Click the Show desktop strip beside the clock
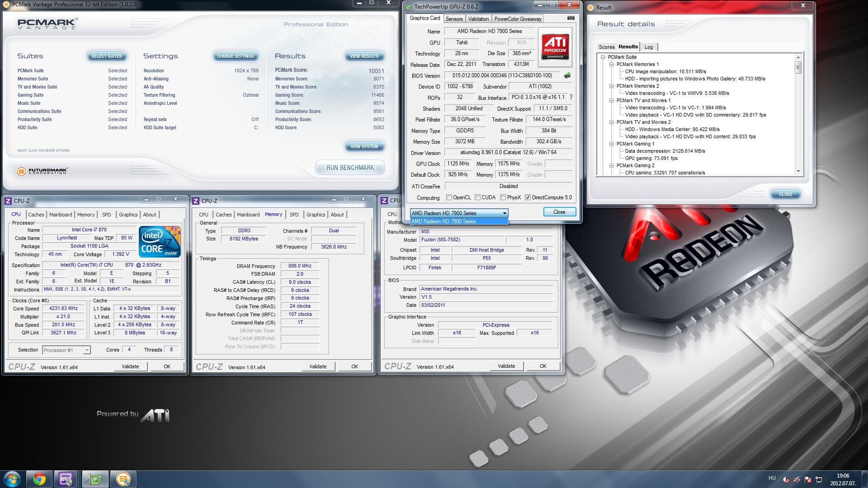The height and width of the screenshot is (488, 868). pos(864,479)
